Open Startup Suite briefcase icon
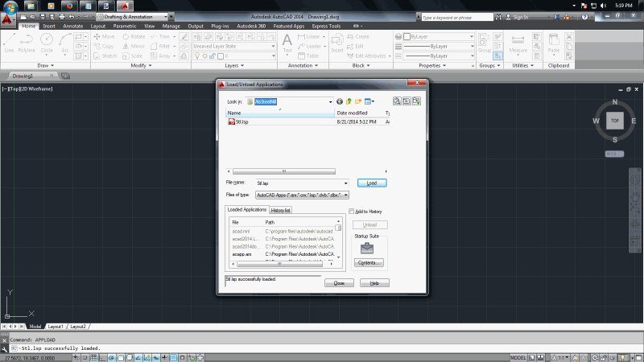644x362 pixels. [367, 248]
